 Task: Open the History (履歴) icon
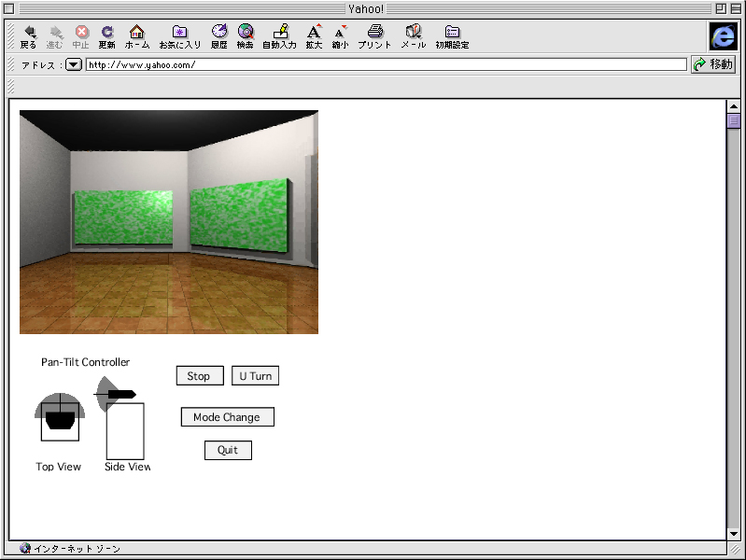pyautogui.click(x=219, y=32)
